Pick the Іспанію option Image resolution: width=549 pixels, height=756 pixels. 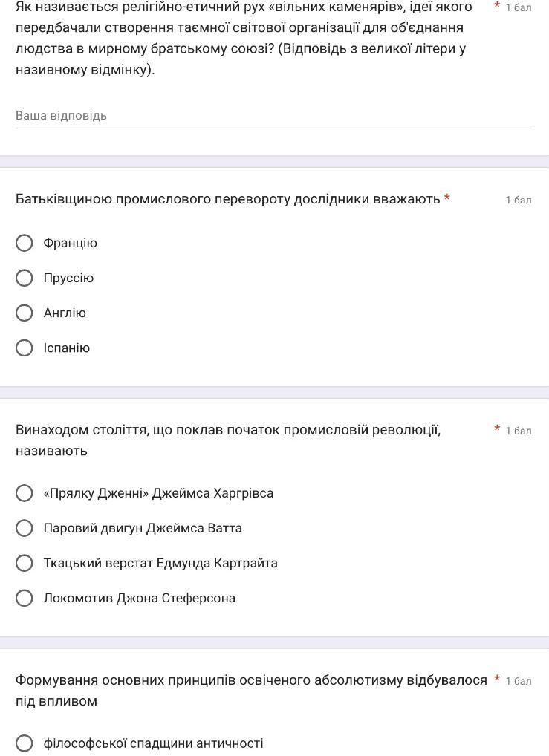point(25,348)
